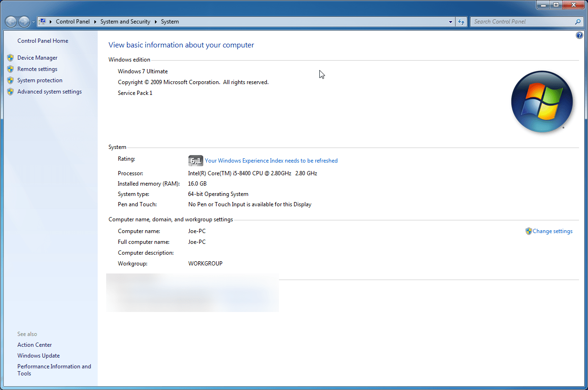
Task: Click the Back navigation arrow button
Action: tap(11, 22)
